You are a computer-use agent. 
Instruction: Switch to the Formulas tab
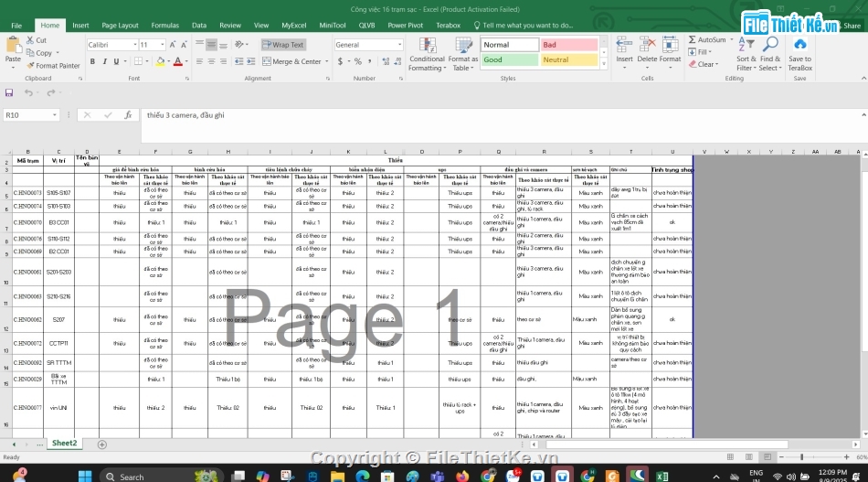point(165,26)
